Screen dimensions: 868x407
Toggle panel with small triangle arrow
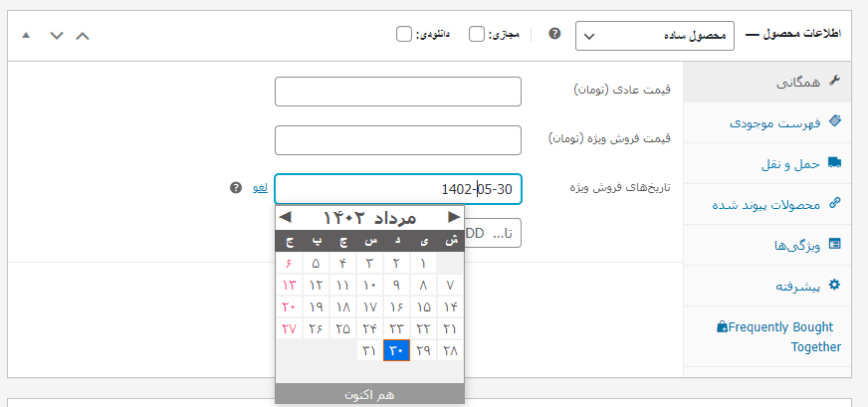point(26,36)
